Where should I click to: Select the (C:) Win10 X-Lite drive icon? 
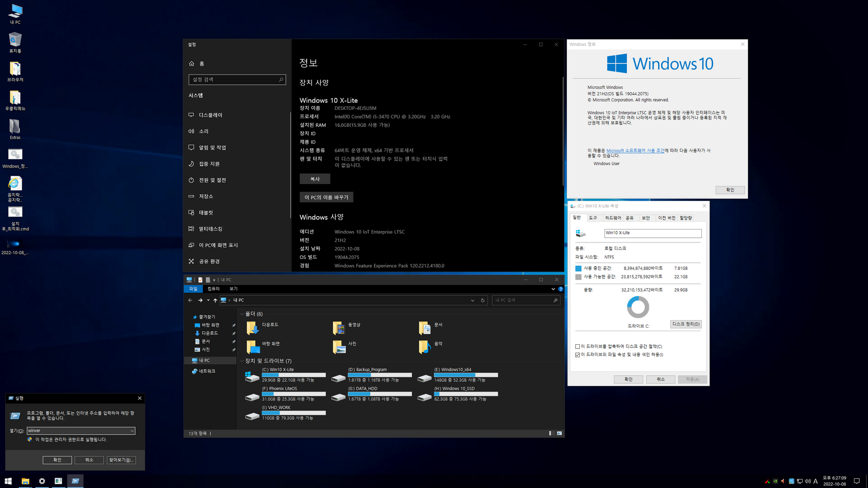pyautogui.click(x=252, y=376)
